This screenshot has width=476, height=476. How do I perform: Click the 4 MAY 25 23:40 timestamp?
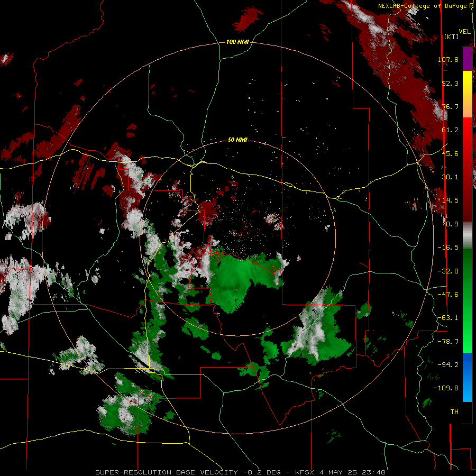tap(353, 472)
